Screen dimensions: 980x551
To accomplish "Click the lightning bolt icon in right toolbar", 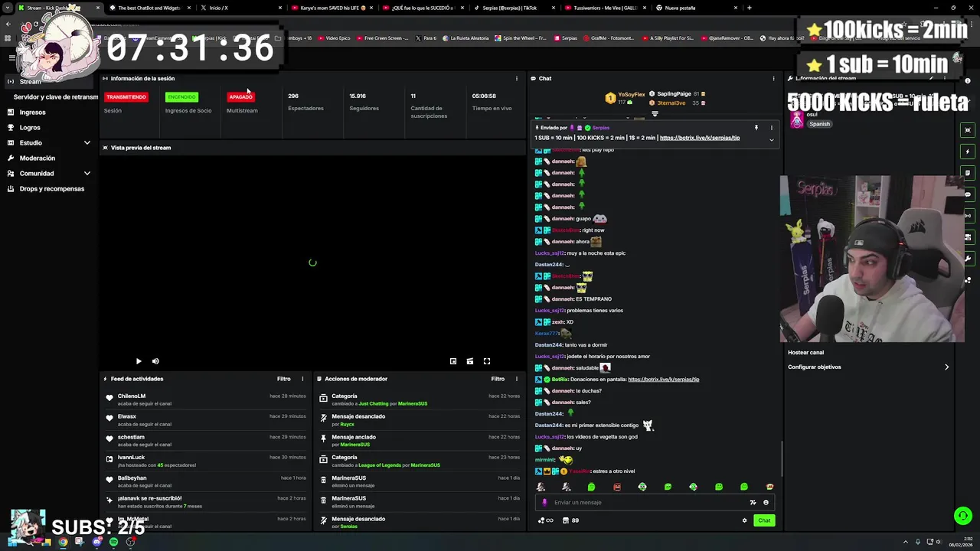I will pyautogui.click(x=968, y=152).
